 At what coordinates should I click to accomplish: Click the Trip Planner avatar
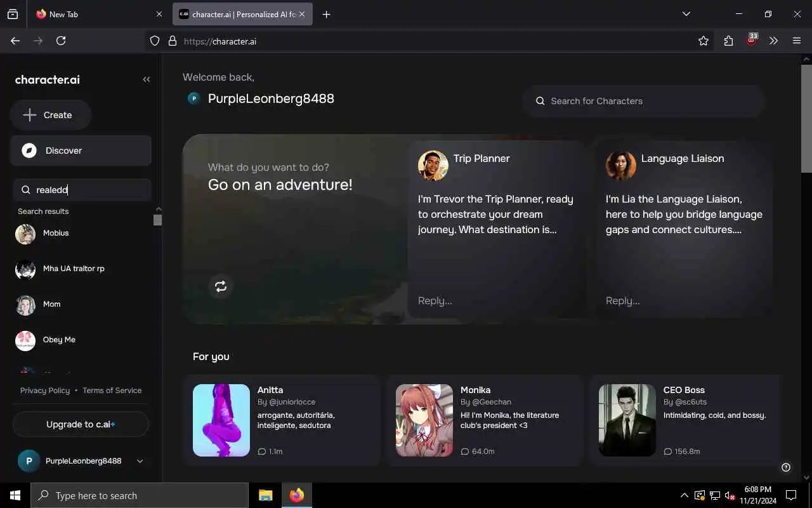pos(433,166)
